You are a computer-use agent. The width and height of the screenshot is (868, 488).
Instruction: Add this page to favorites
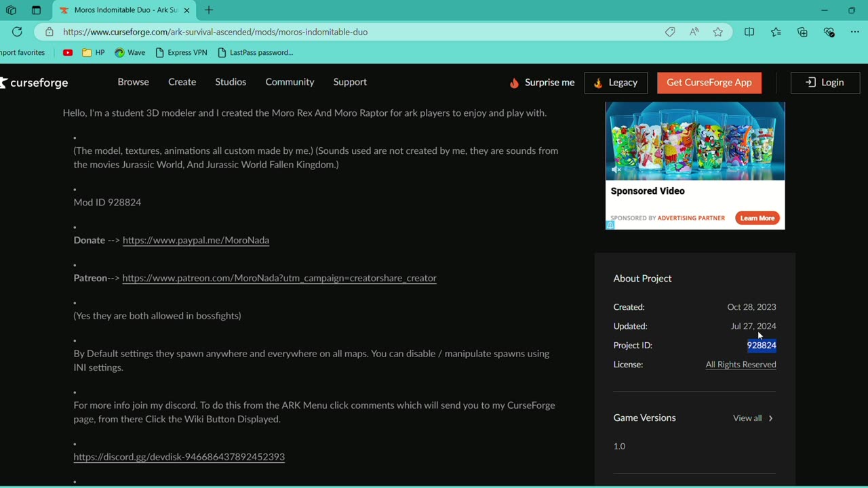(718, 32)
